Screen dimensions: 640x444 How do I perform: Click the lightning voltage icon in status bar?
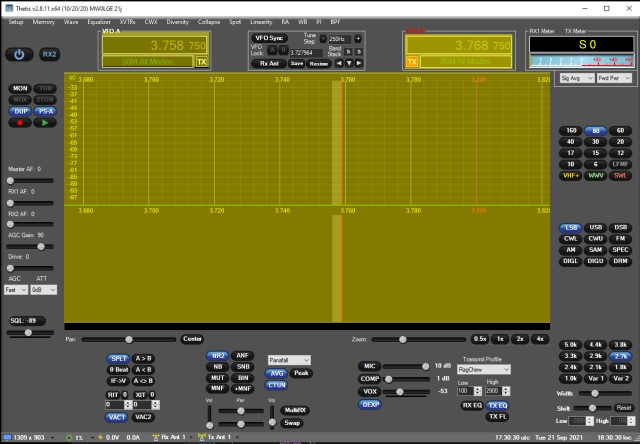pos(100,437)
